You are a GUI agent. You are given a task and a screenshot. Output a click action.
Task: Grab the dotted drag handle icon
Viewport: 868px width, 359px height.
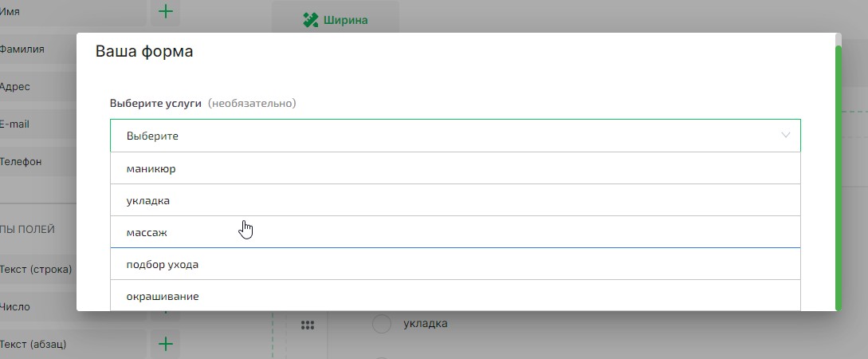coord(307,325)
